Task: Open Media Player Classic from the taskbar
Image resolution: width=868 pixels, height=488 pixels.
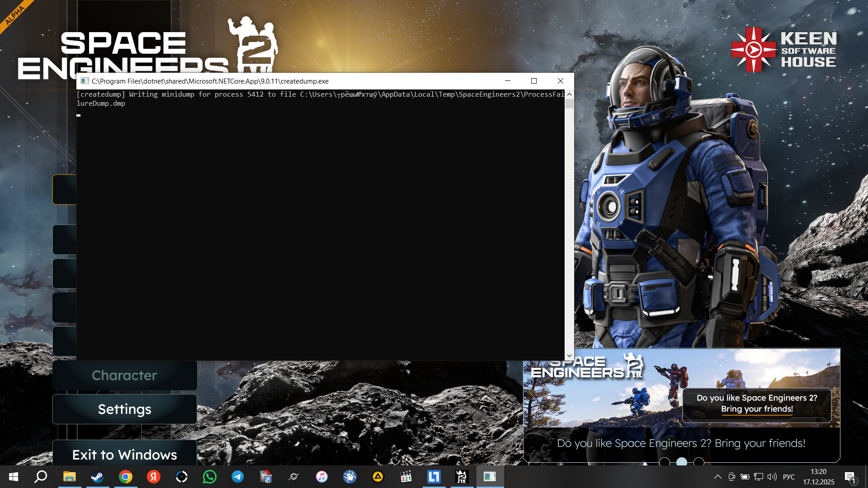Action: click(x=406, y=477)
